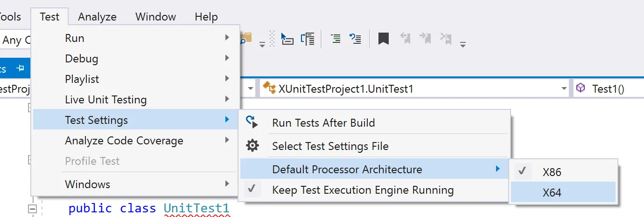Open the XUnitTestProject1.UnitTest1 class dropdown
The height and width of the screenshot is (217, 644).
[x=565, y=88]
